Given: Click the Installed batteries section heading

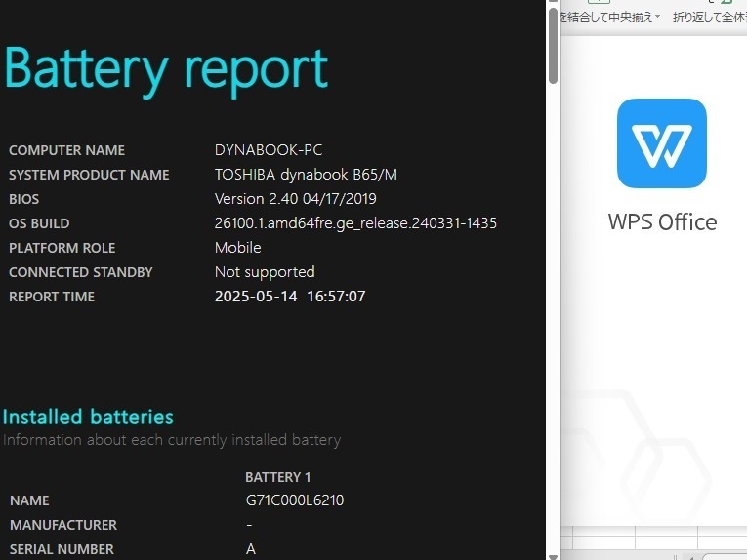Looking at the screenshot, I should click(88, 417).
